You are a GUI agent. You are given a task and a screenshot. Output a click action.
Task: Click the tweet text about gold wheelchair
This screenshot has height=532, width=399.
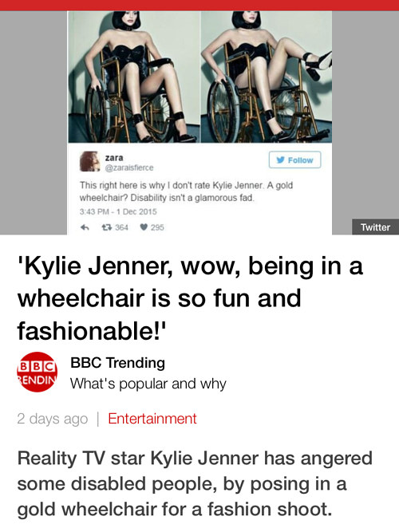coord(186,191)
